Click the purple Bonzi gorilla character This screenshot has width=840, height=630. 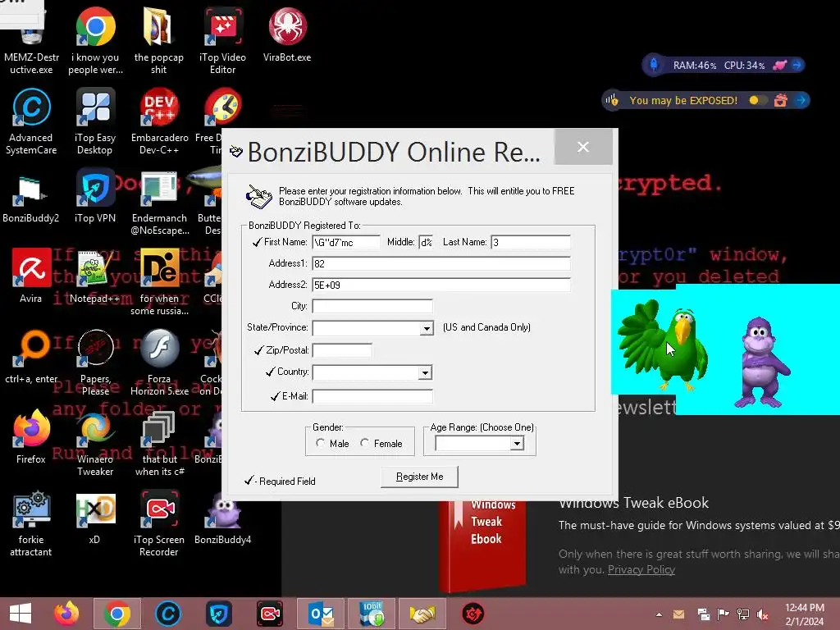tap(760, 362)
